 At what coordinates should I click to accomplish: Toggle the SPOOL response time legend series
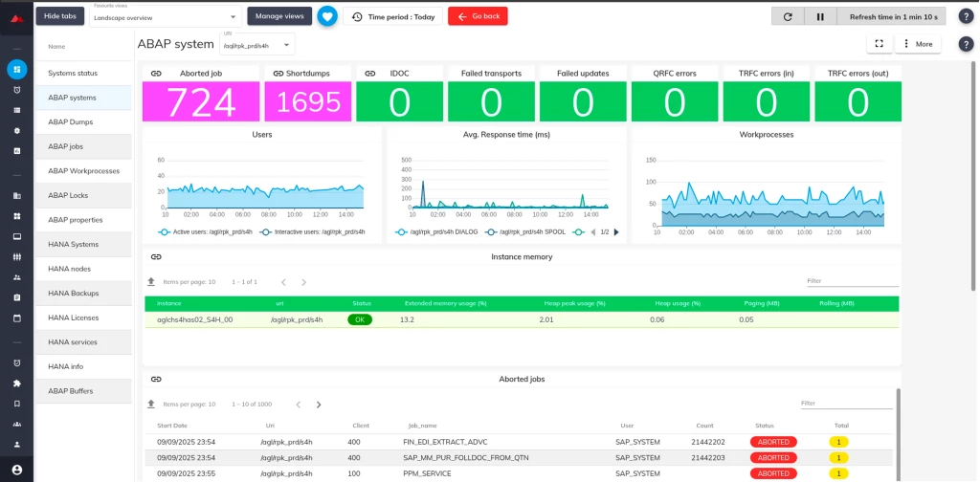point(523,231)
